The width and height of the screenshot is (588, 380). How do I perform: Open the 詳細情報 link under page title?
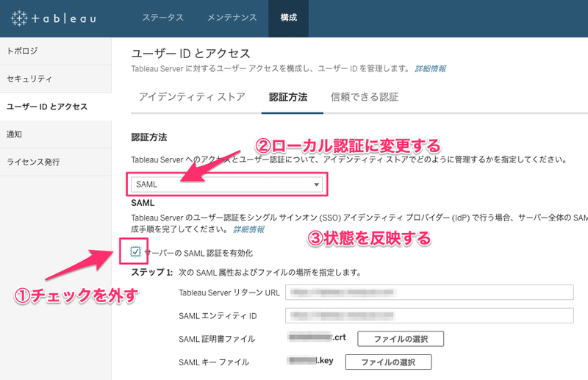pyautogui.click(x=430, y=68)
